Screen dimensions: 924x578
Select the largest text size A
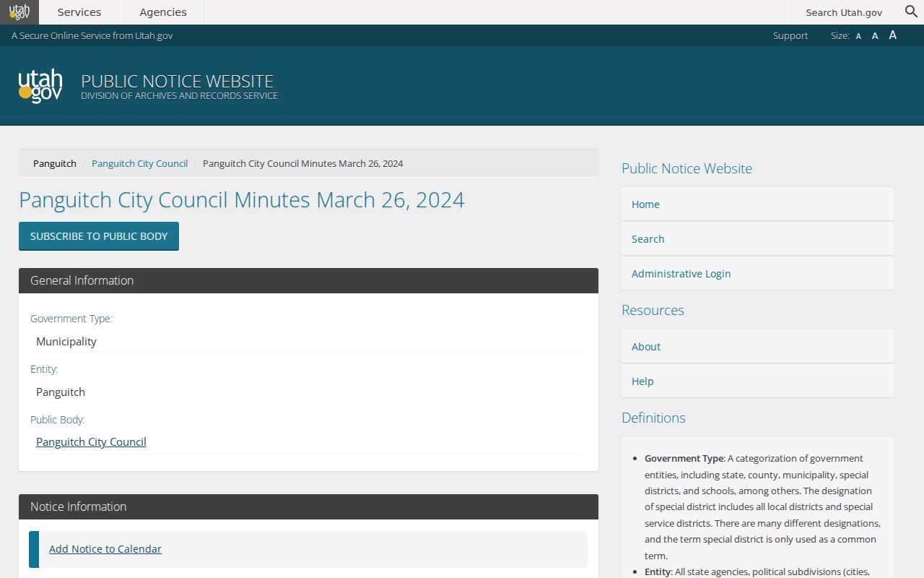click(893, 35)
